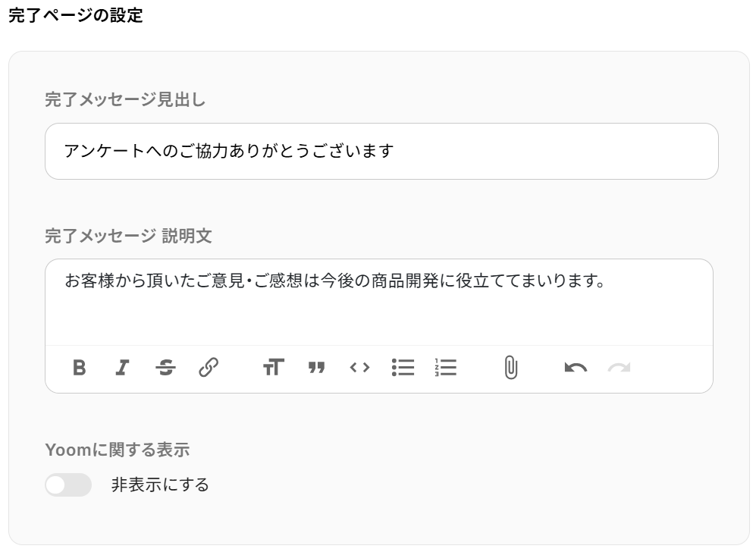Toggle bold formatting in description editor
Image resolution: width=756 pixels, height=552 pixels.
(80, 367)
